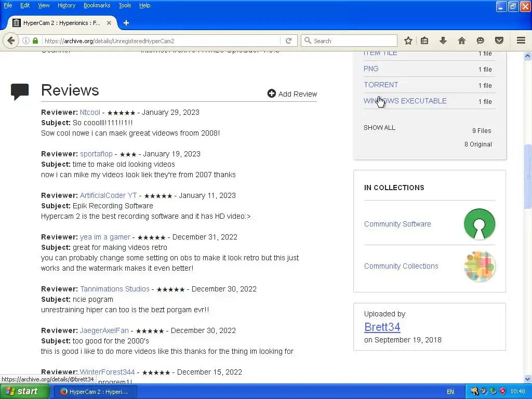This screenshot has width=532, height=399.
Task: Click the vertical scrollbar thumb
Action: click(x=528, y=176)
